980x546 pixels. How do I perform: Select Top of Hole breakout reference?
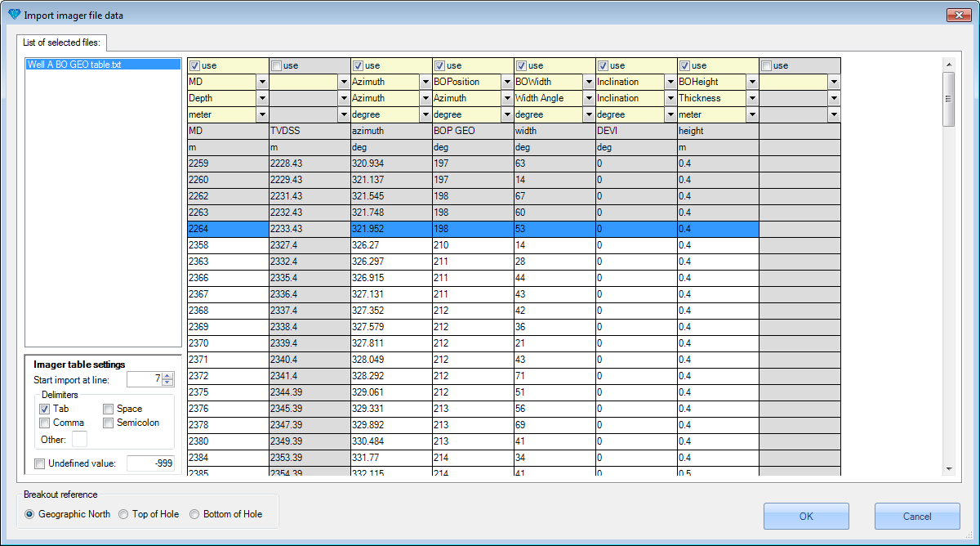[x=124, y=514]
